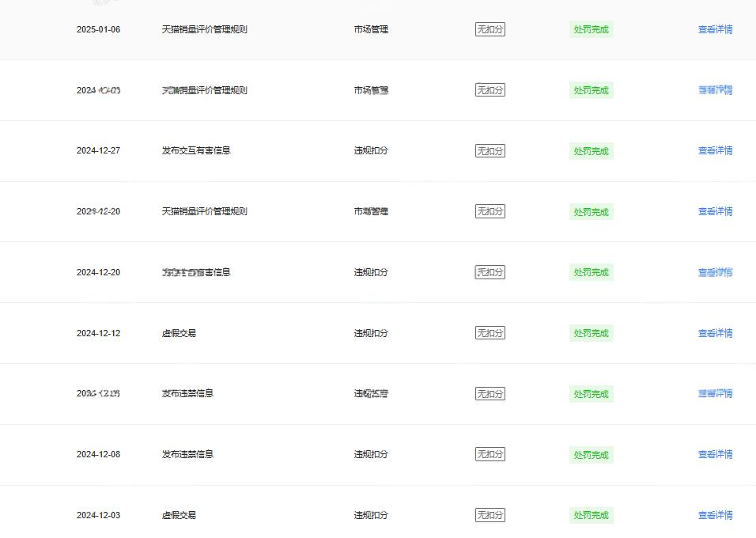
Task: Select the 无扣分 tag for the 2024-12-03 record
Action: click(490, 515)
